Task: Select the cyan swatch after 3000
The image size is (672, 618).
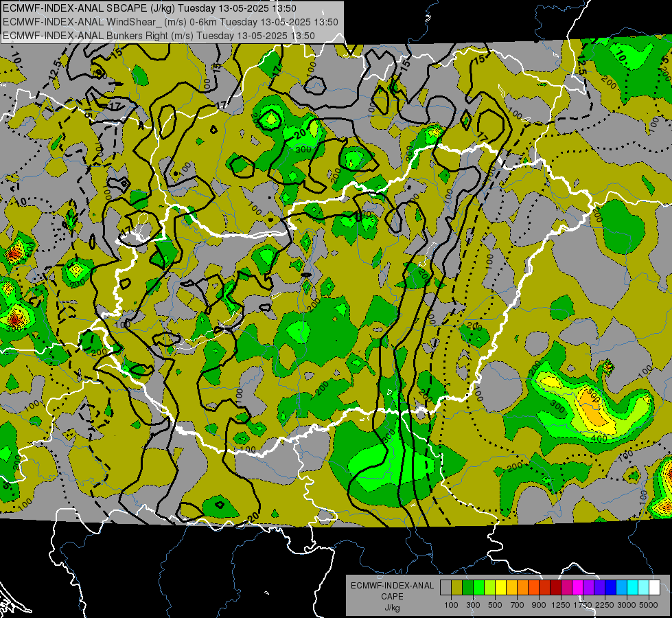Action: click(x=633, y=587)
